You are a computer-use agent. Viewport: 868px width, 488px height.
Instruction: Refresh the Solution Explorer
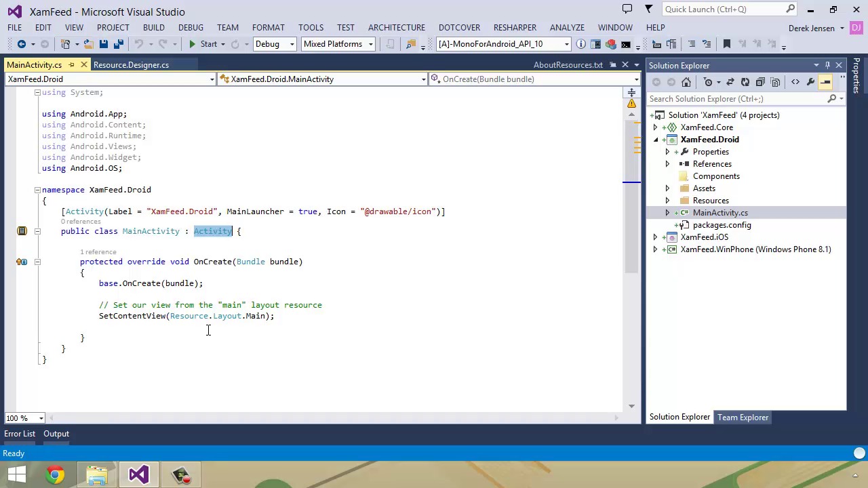point(745,82)
